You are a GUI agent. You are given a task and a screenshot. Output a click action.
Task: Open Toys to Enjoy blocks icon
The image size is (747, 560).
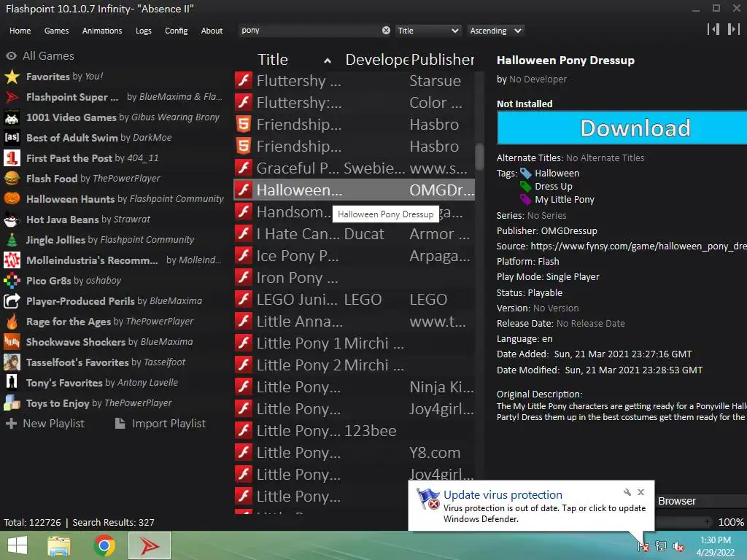pyautogui.click(x=12, y=403)
